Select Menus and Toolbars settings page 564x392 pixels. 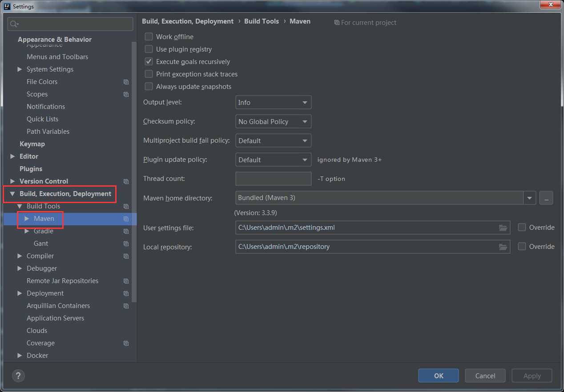(57, 57)
